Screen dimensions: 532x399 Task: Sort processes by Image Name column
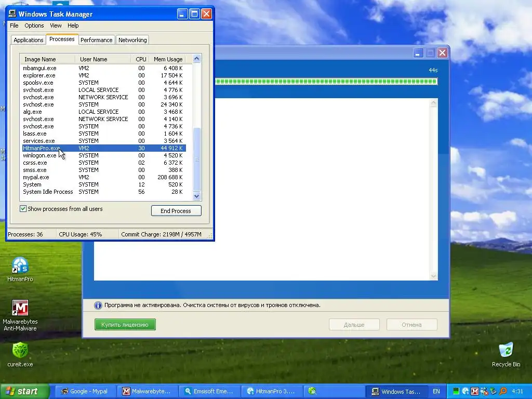tap(47, 59)
